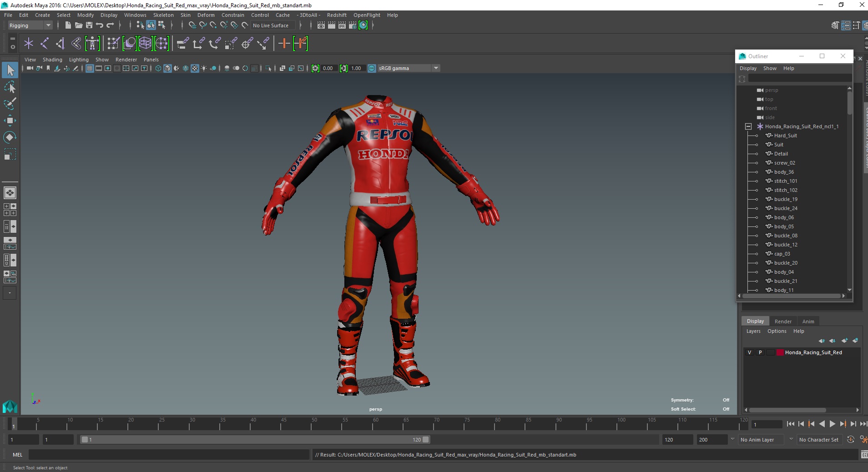Open the HumanIK character figure shelf icon
Image resolution: width=868 pixels, height=472 pixels.
92,44
